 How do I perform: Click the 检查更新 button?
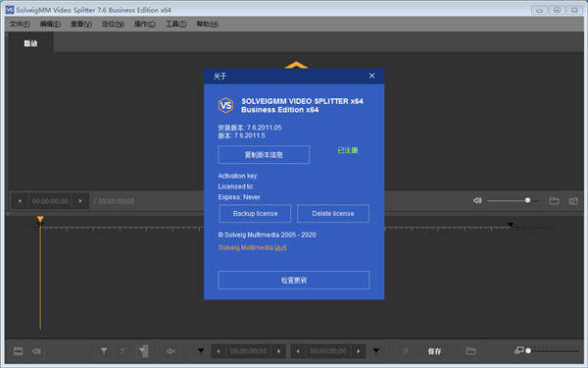pyautogui.click(x=294, y=280)
